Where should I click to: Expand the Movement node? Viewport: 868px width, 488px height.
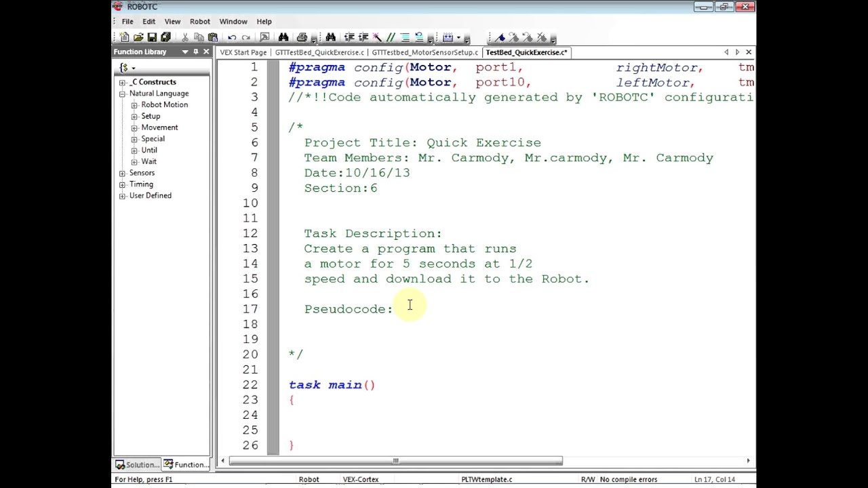coord(134,127)
